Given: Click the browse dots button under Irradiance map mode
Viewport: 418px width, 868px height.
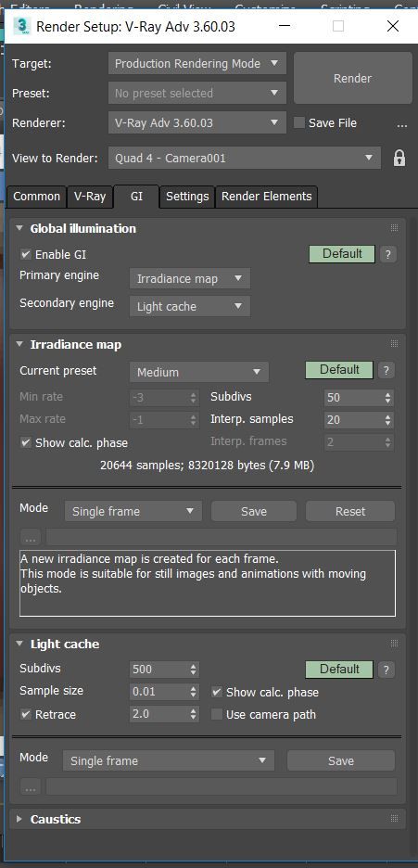Looking at the screenshot, I should 31,538.
